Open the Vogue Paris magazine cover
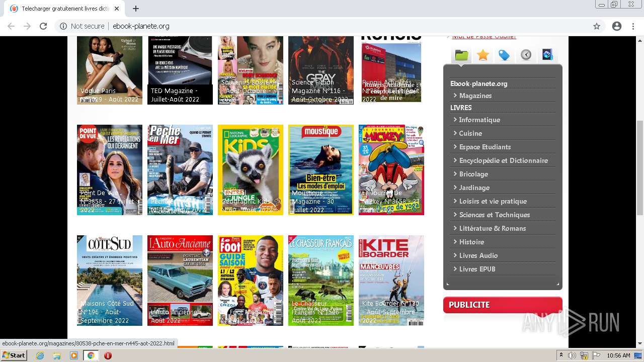 110,70
